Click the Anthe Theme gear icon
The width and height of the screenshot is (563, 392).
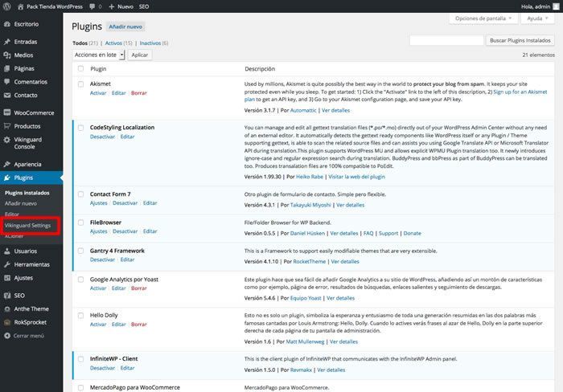tap(6, 308)
